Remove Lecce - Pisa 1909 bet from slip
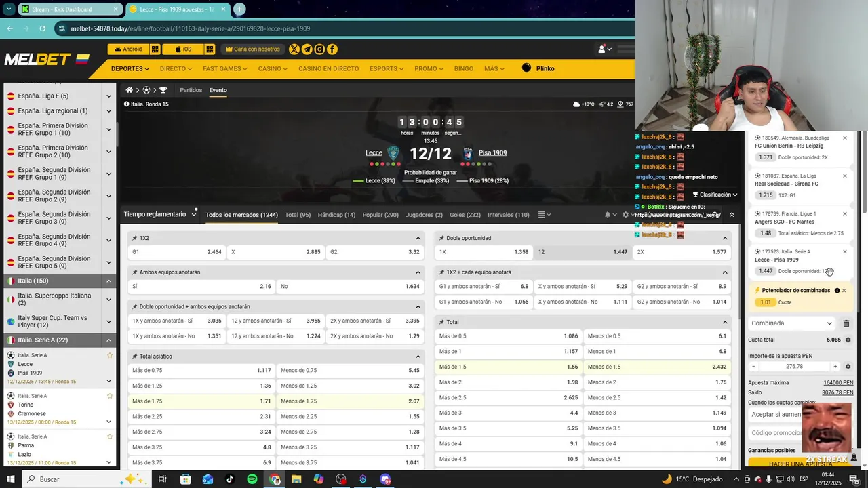 pyautogui.click(x=845, y=251)
